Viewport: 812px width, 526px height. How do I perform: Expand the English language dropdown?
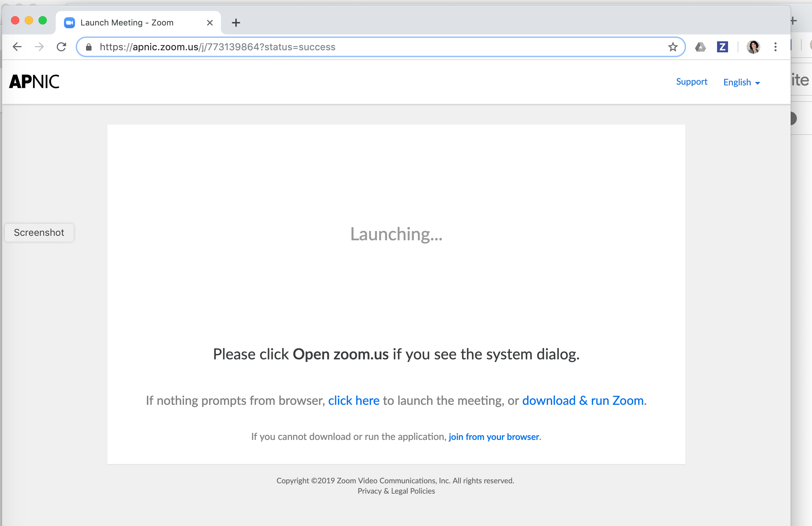click(x=741, y=82)
